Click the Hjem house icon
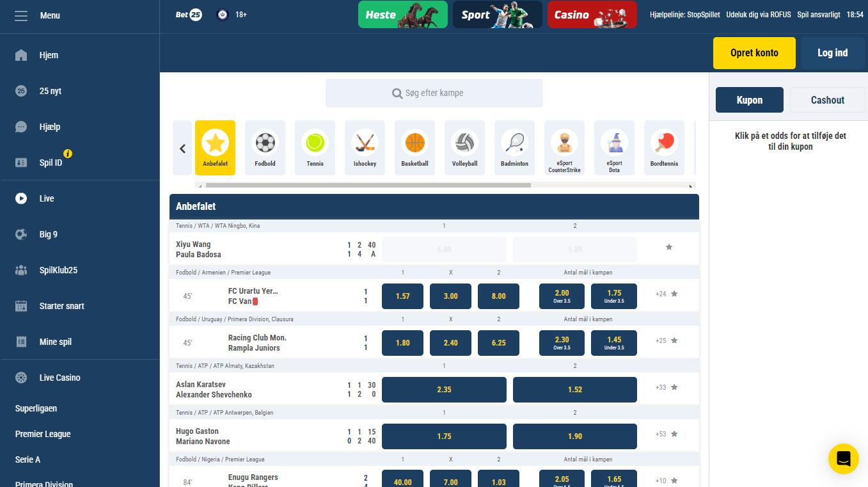Image resolution: width=868 pixels, height=487 pixels. click(21, 55)
